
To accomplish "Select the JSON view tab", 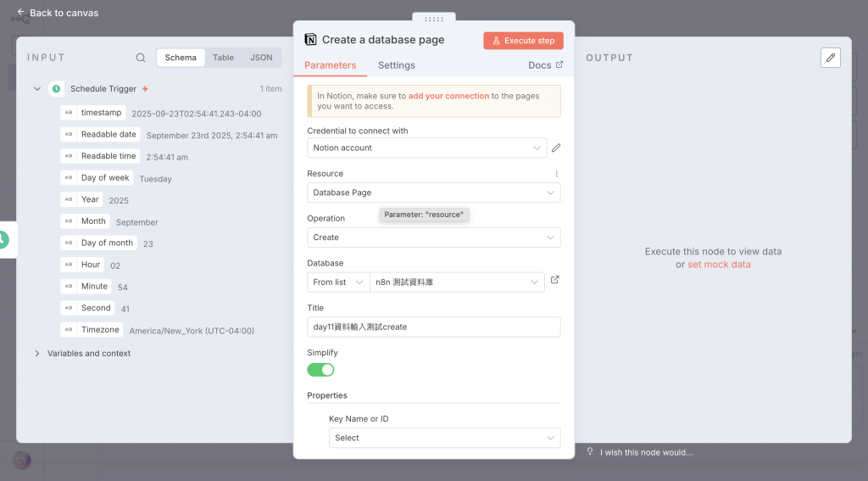I will pos(261,58).
